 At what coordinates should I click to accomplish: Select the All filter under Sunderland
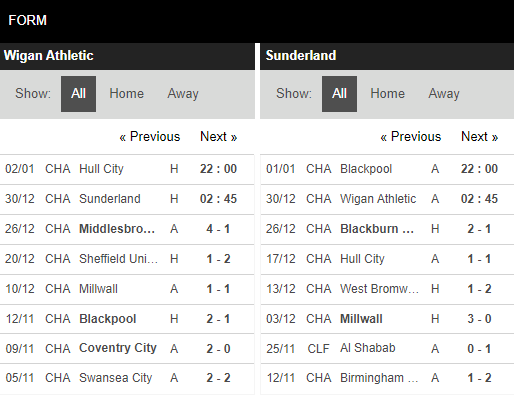pos(339,94)
